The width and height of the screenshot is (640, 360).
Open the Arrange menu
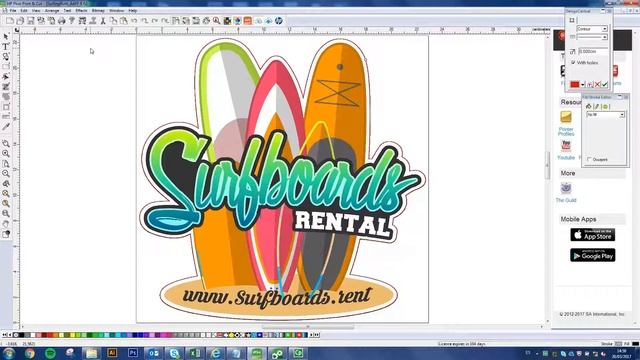(x=52, y=10)
